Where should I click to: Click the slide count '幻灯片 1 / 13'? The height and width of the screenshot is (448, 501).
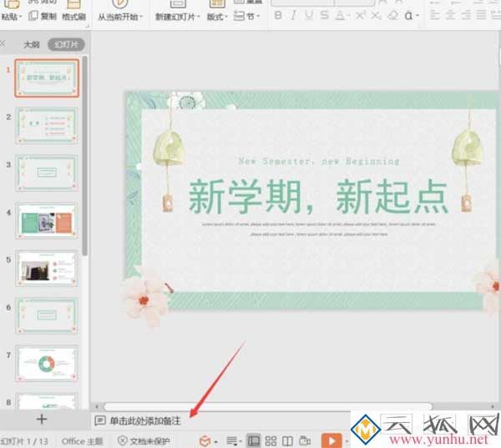[x=24, y=441]
